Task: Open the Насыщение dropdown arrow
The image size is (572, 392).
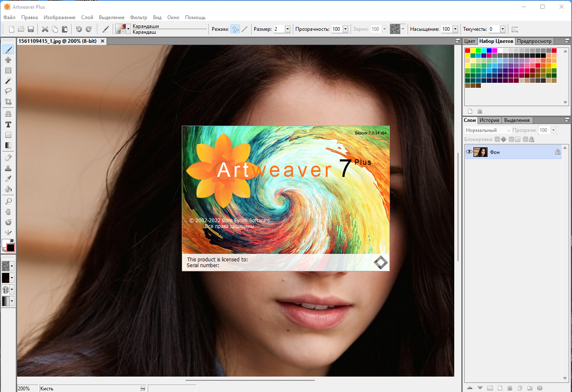Action: 455,29
